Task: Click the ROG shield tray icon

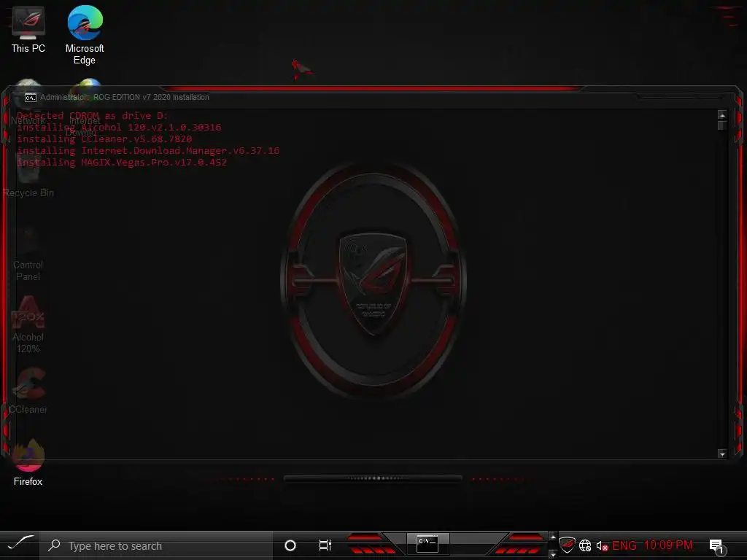Action: click(567, 545)
